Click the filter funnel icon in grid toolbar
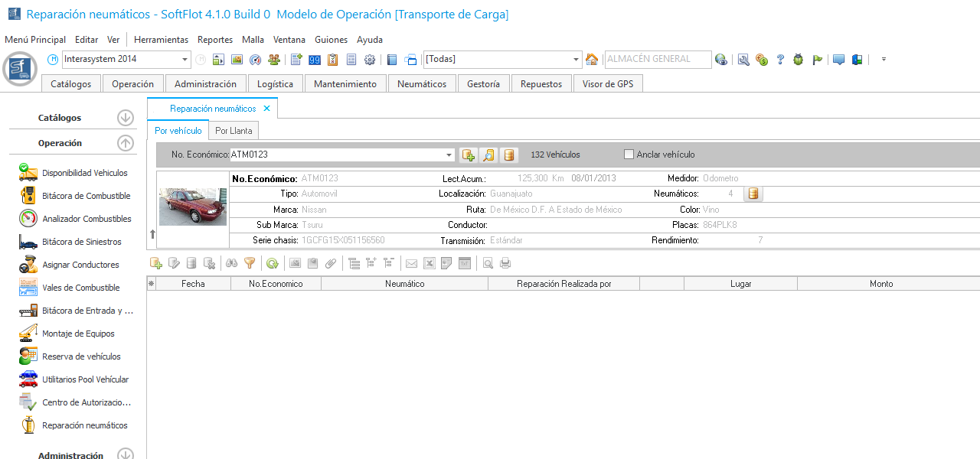 (x=250, y=263)
